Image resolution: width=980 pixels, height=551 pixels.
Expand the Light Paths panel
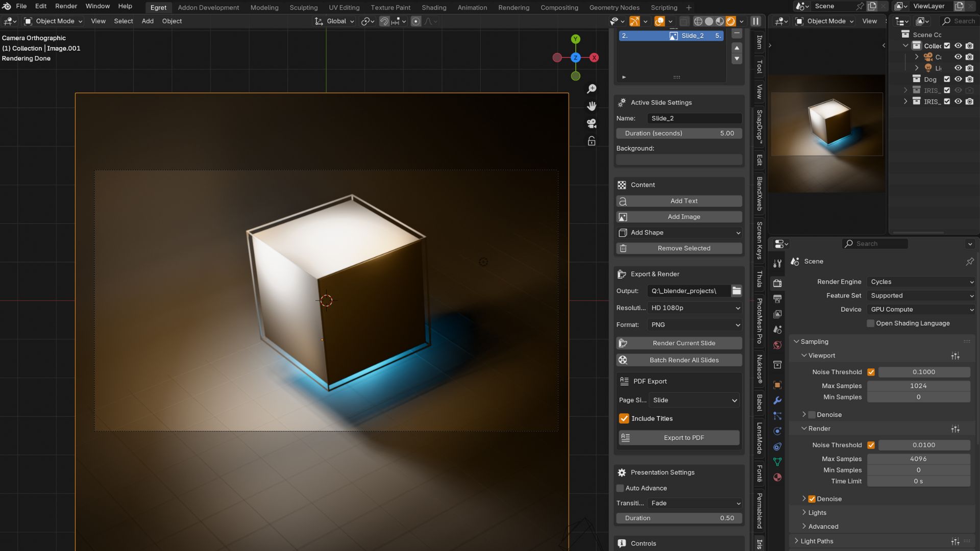tap(817, 541)
